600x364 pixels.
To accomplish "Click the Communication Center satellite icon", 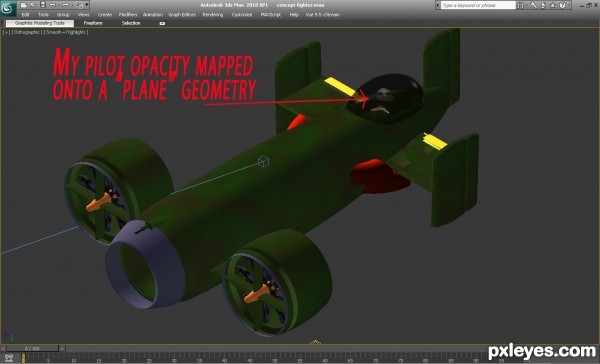I will click(x=543, y=5).
